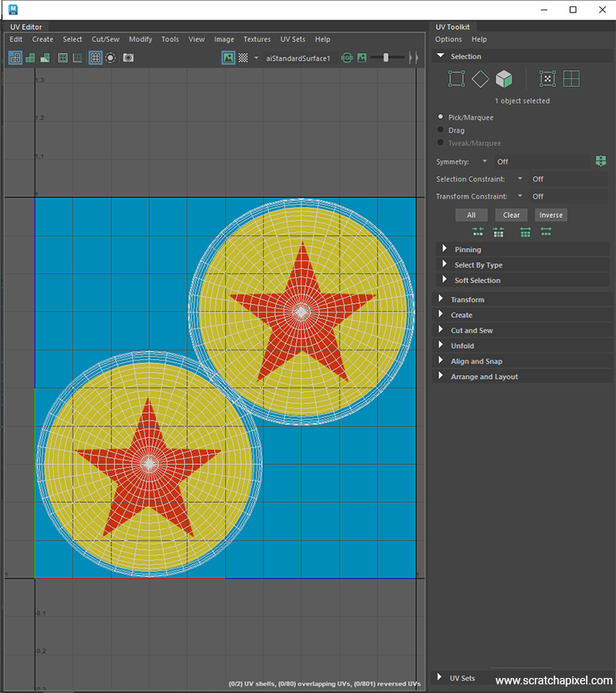Open the Tools menu
616x693 pixels.
[170, 39]
